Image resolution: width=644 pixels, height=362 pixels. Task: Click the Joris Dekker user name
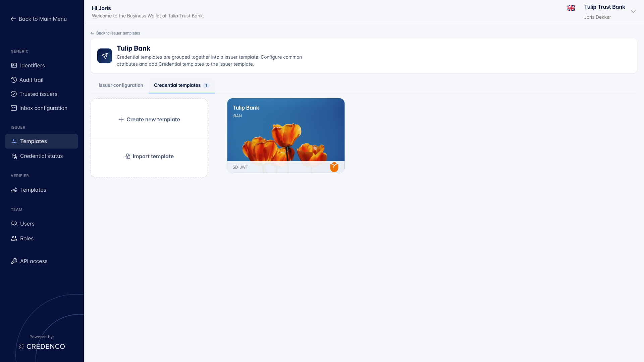[x=597, y=17]
